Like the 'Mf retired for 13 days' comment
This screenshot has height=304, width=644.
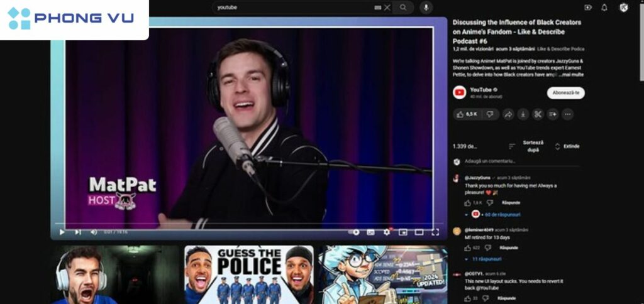[467, 248]
